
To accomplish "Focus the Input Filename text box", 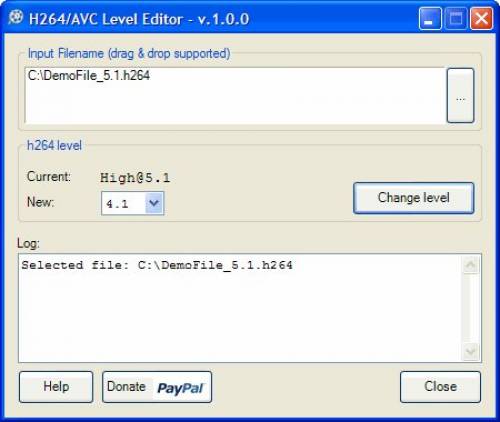I will (235, 96).
